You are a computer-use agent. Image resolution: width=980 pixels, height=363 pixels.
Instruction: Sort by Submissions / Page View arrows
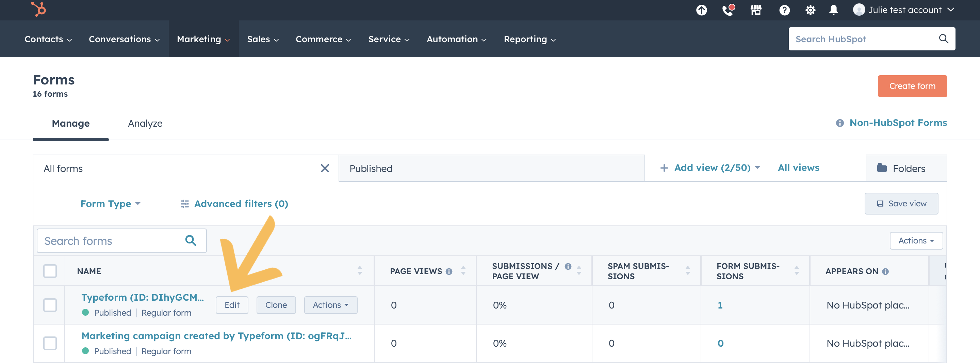coord(578,271)
